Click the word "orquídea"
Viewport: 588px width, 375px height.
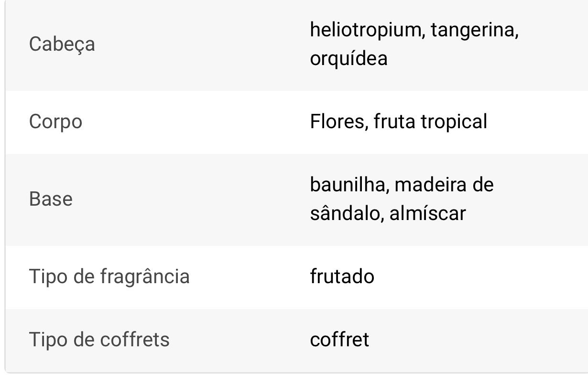pos(348,59)
